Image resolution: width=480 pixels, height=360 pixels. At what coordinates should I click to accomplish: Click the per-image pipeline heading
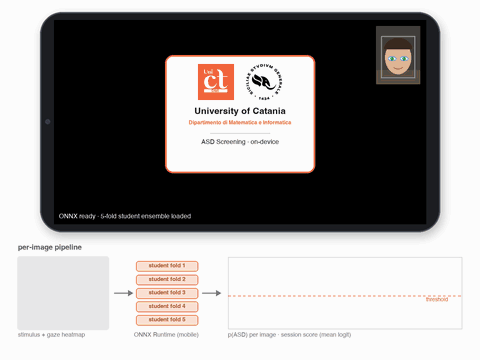(50, 247)
